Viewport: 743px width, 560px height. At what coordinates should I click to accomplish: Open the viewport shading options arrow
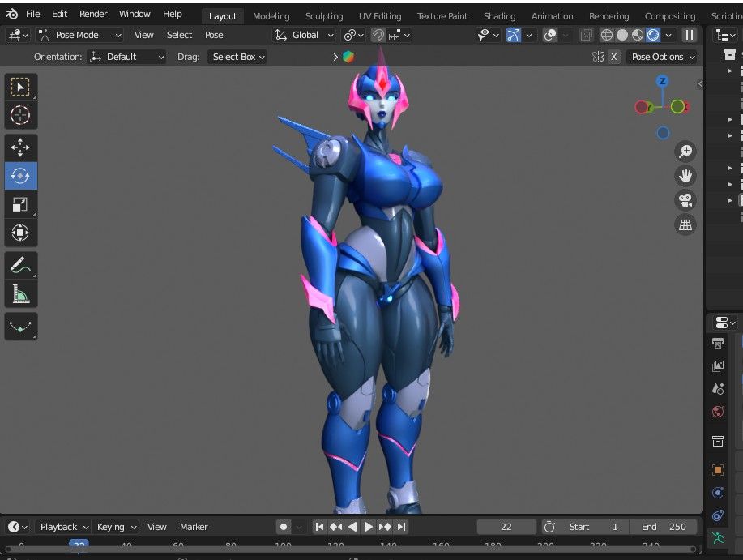pyautogui.click(x=668, y=35)
